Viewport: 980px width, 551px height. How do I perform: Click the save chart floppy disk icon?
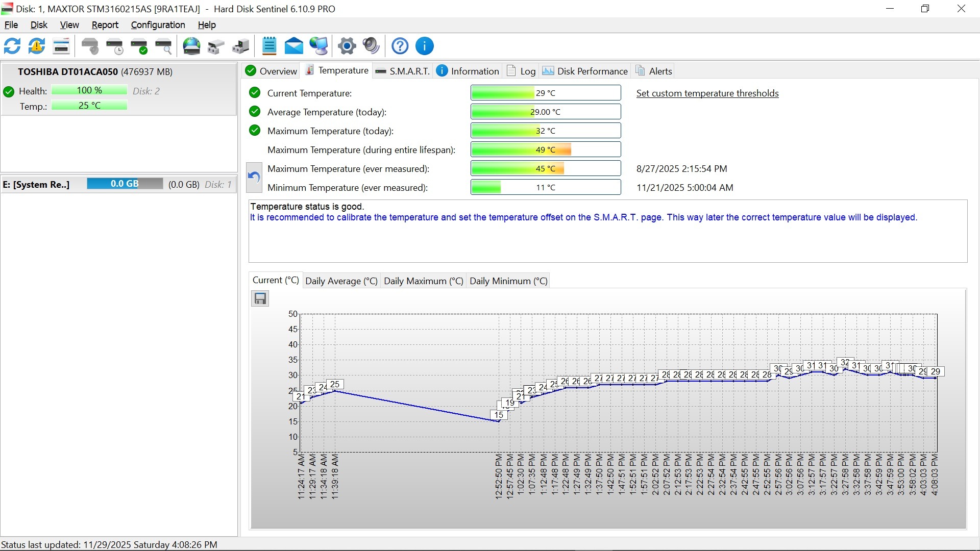(260, 299)
